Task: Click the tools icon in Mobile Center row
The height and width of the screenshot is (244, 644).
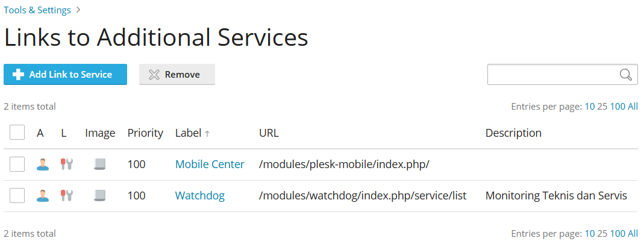Action: click(x=66, y=164)
